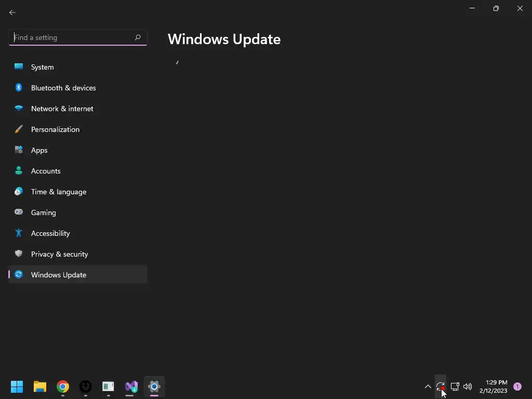Open Accounts settings

coord(78,170)
